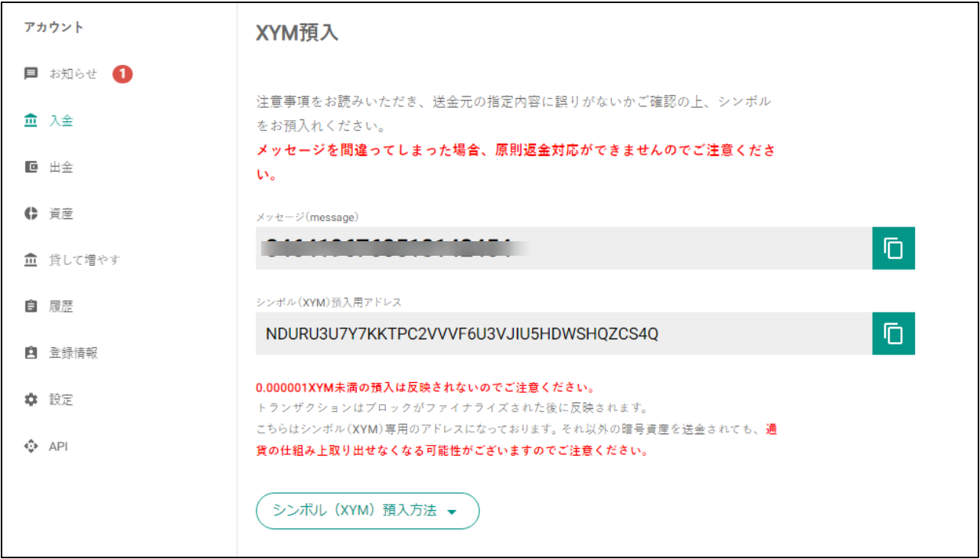Image resolution: width=980 pixels, height=559 pixels.
Task: Click the 資産 pie chart icon
Action: (x=31, y=214)
